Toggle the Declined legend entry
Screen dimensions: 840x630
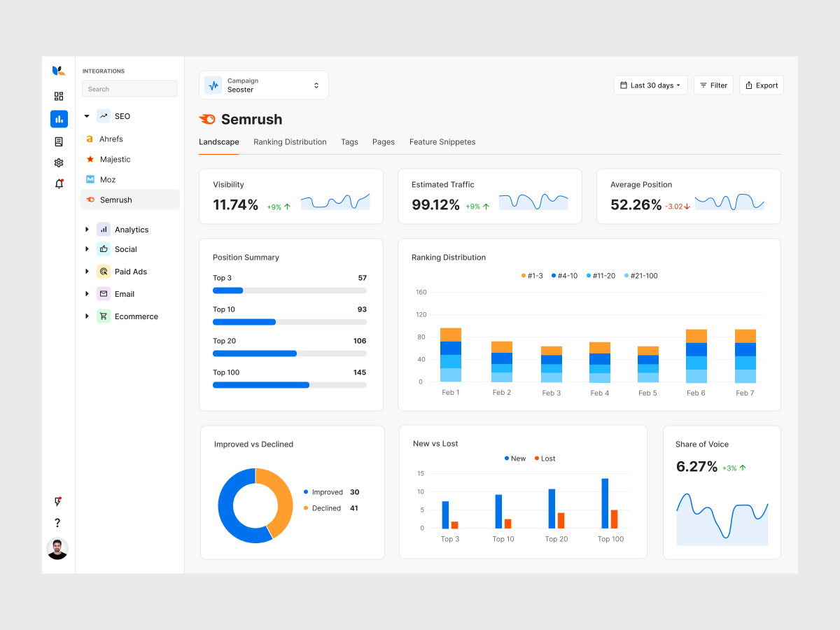(x=330, y=508)
